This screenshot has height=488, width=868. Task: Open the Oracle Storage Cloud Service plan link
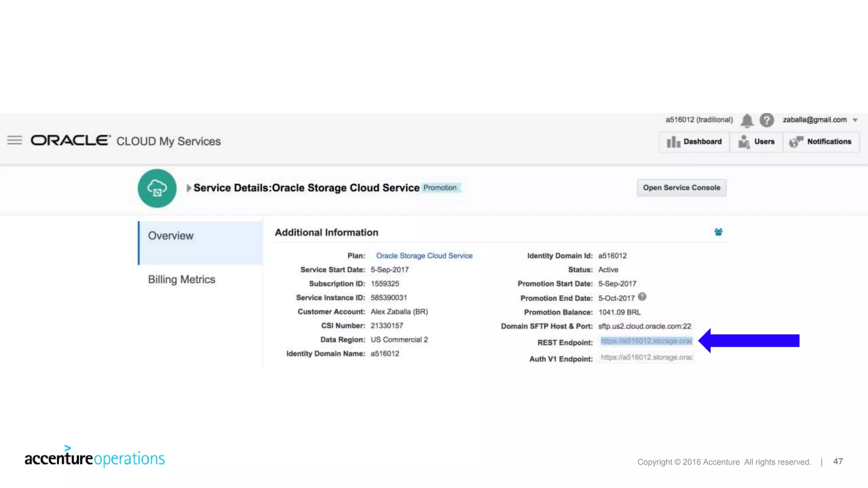424,256
